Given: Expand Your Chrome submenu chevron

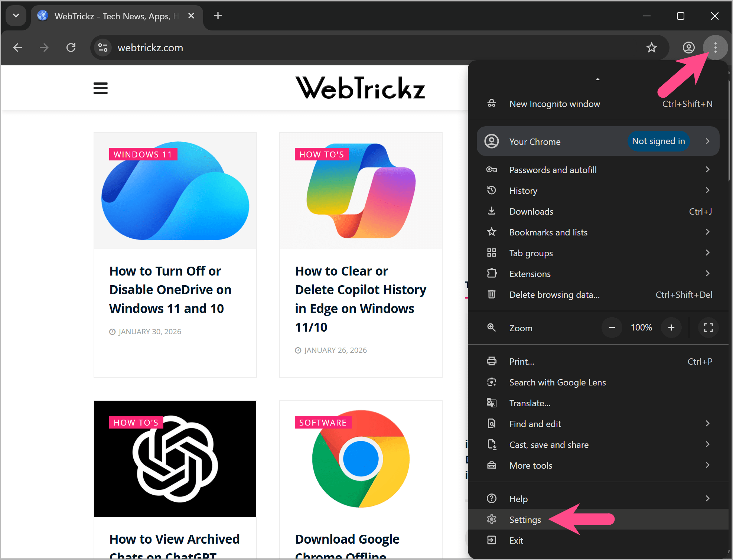Looking at the screenshot, I should point(708,141).
